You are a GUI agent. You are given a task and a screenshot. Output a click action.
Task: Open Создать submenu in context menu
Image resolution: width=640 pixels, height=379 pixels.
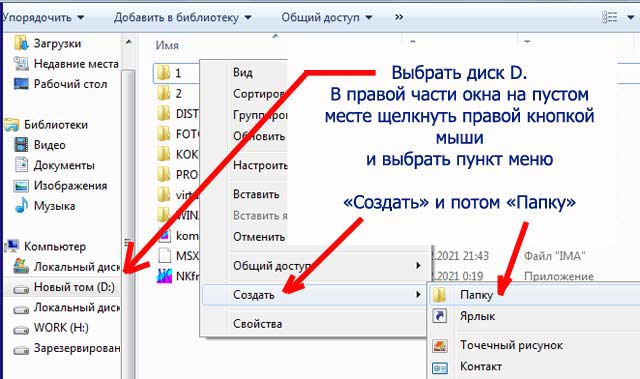(314, 295)
